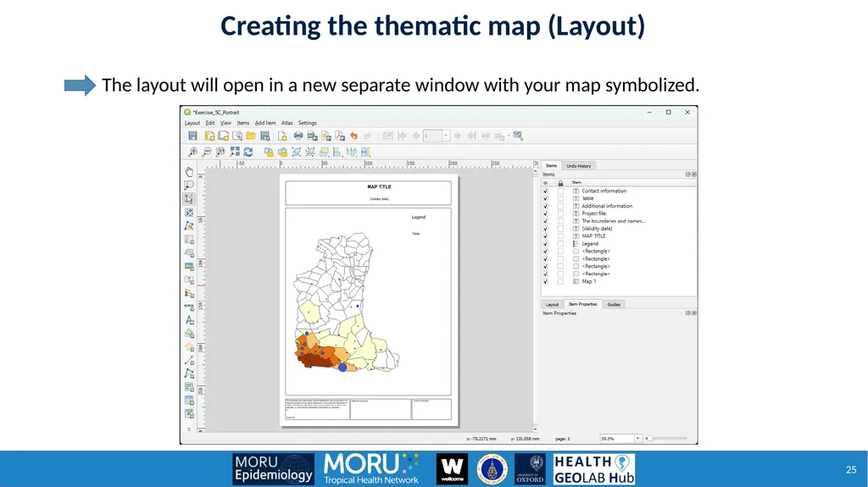Click the Zoom to 100% icon
The image size is (868, 487).
tap(220, 152)
